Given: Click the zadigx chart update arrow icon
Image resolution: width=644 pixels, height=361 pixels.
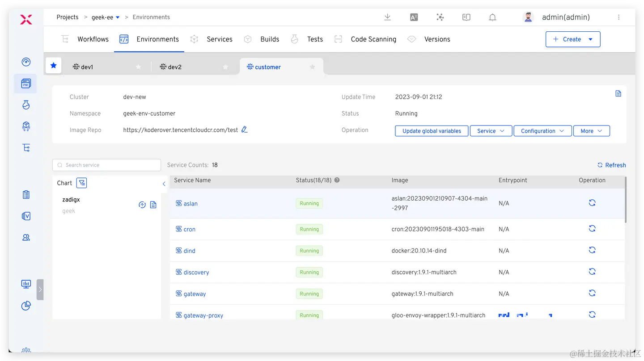Looking at the screenshot, I should coord(142,205).
